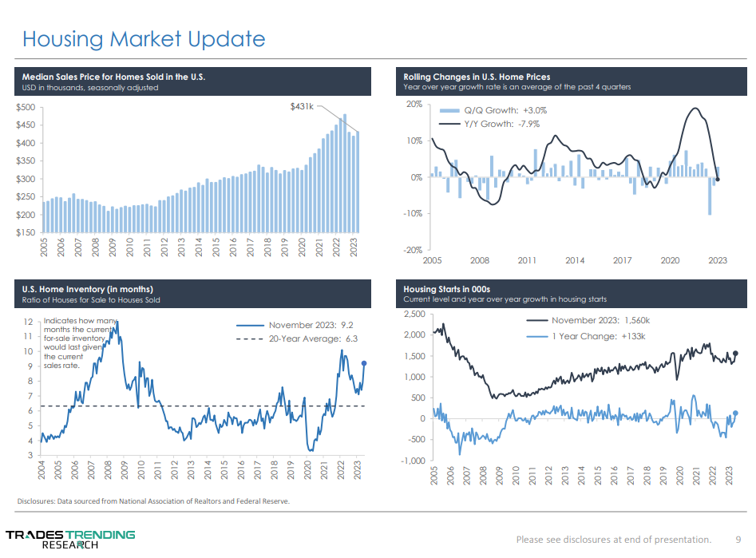The image size is (756, 558).
Task: Click the 'Please see disclosures' footer text
Action: tap(613, 539)
